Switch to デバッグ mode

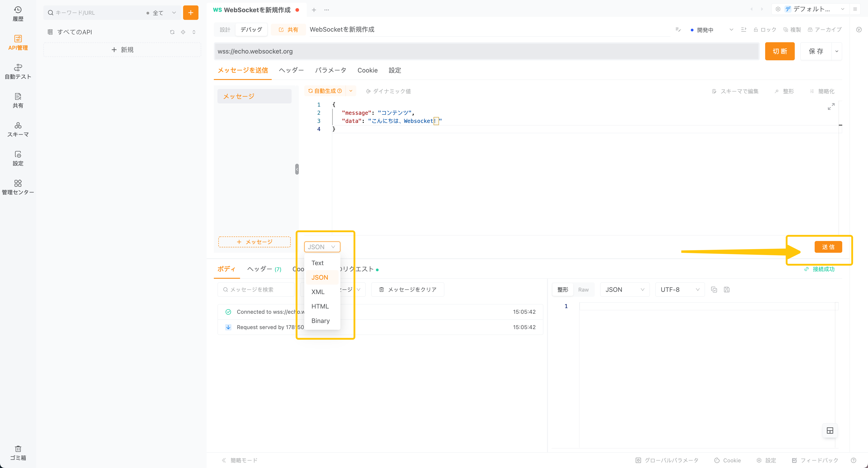(x=251, y=30)
